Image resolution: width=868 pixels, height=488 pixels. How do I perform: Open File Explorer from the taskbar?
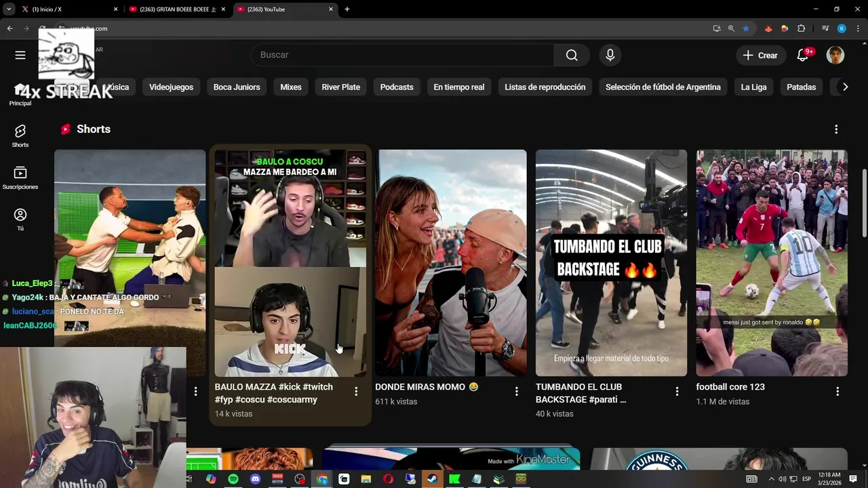pyautogui.click(x=366, y=479)
